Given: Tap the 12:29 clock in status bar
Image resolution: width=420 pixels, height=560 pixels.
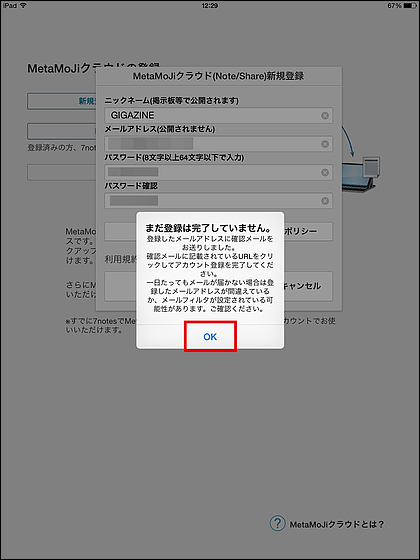Looking at the screenshot, I should pos(210,6).
